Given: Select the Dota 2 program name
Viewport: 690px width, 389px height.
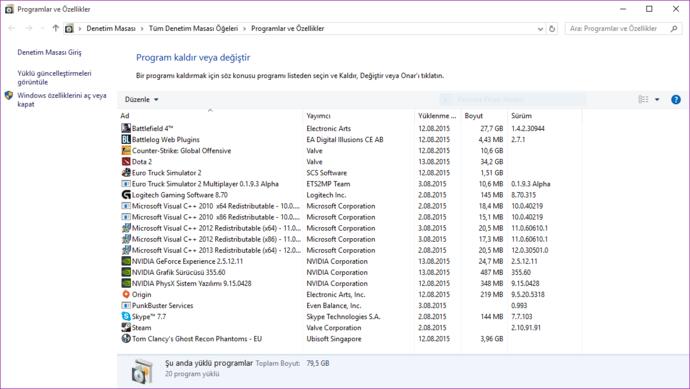Looking at the screenshot, I should coord(142,161).
